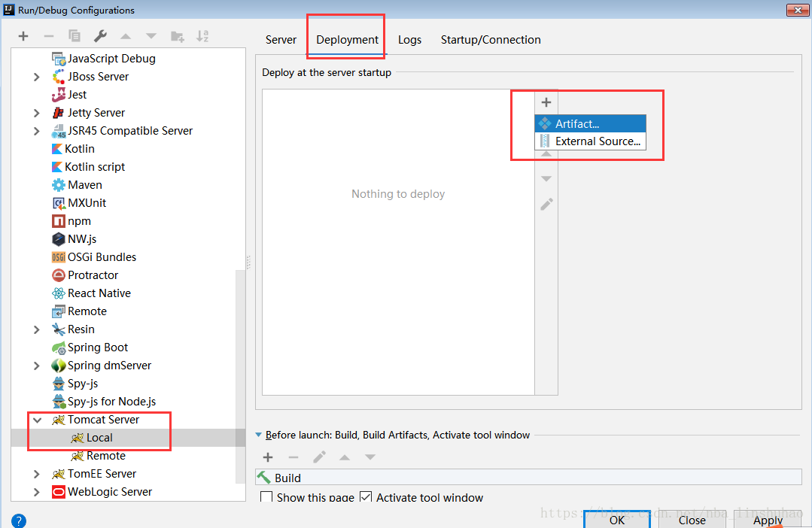This screenshot has width=812, height=528.
Task: Copy configuration icon in toolbar
Action: (x=75, y=35)
